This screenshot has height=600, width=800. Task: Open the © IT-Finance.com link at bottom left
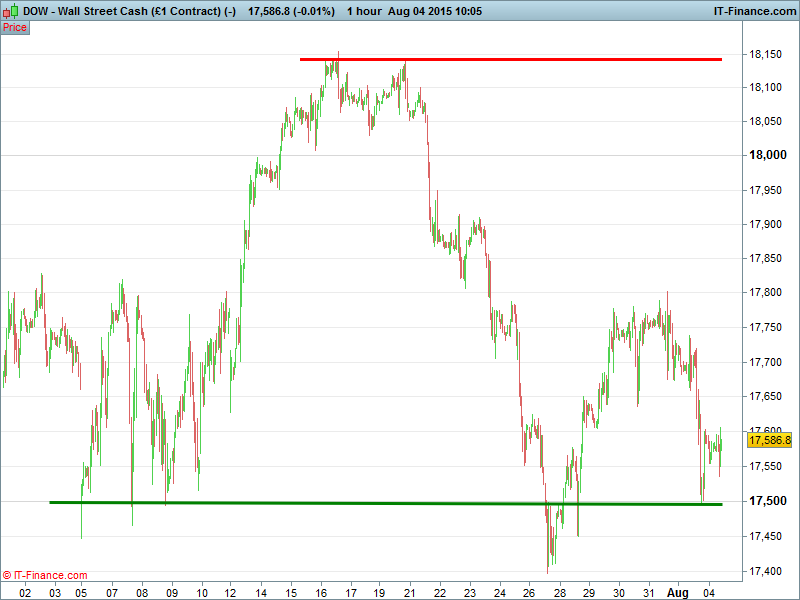click(45, 575)
